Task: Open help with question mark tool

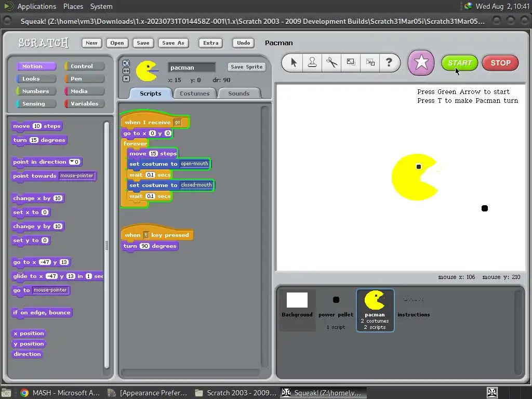Action: tap(389, 62)
